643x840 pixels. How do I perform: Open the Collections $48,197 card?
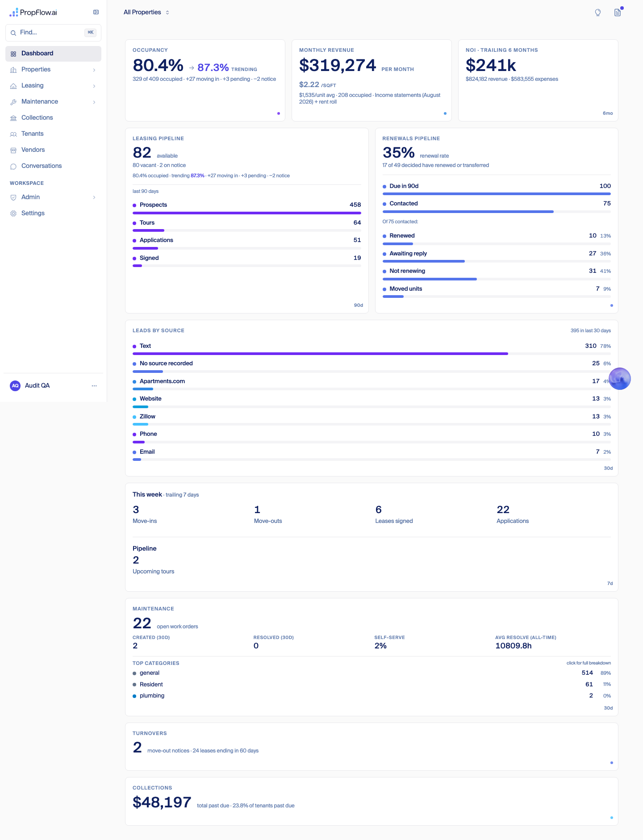(372, 802)
